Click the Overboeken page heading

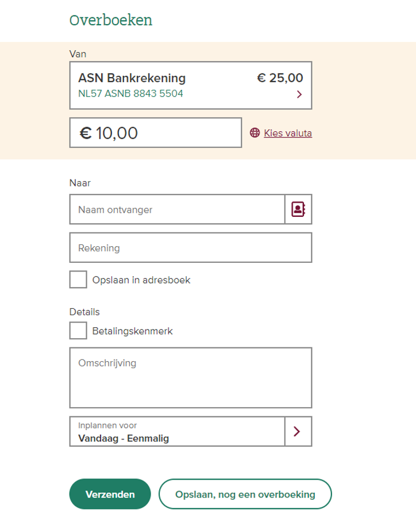coord(111,20)
